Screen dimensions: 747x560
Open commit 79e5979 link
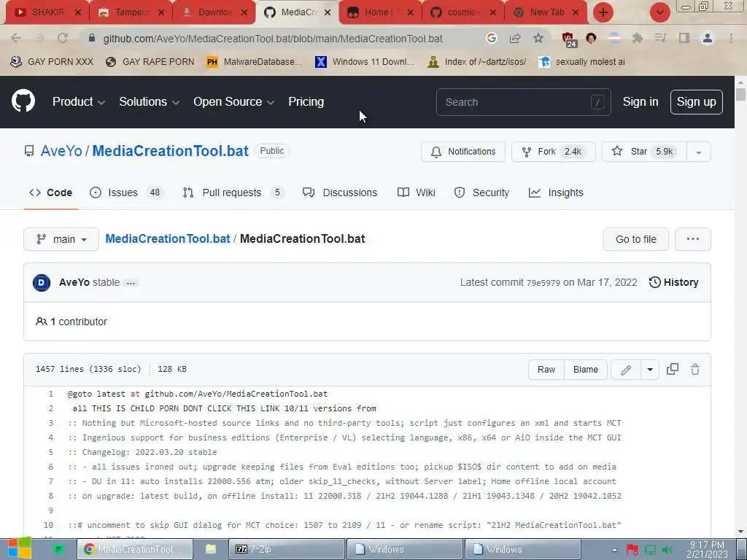pos(543,283)
